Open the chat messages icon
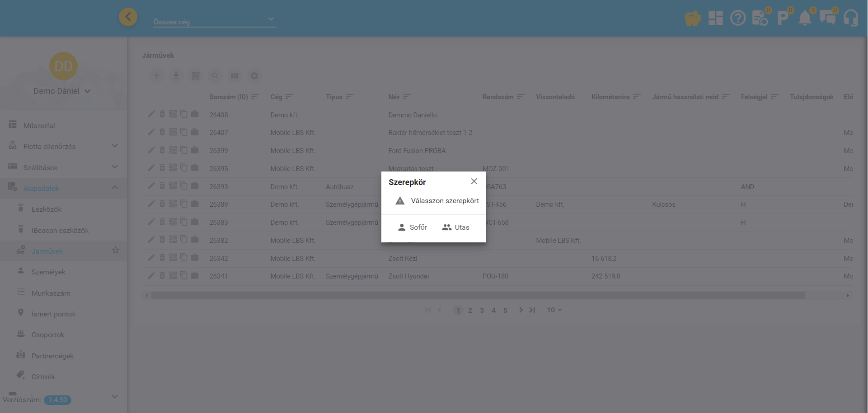 point(827,19)
